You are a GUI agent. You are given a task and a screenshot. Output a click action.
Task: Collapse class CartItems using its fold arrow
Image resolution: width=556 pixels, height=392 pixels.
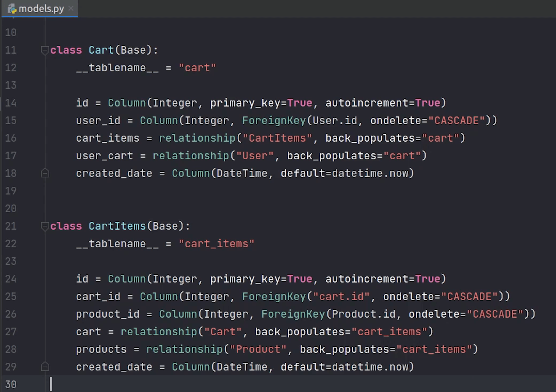click(x=45, y=226)
